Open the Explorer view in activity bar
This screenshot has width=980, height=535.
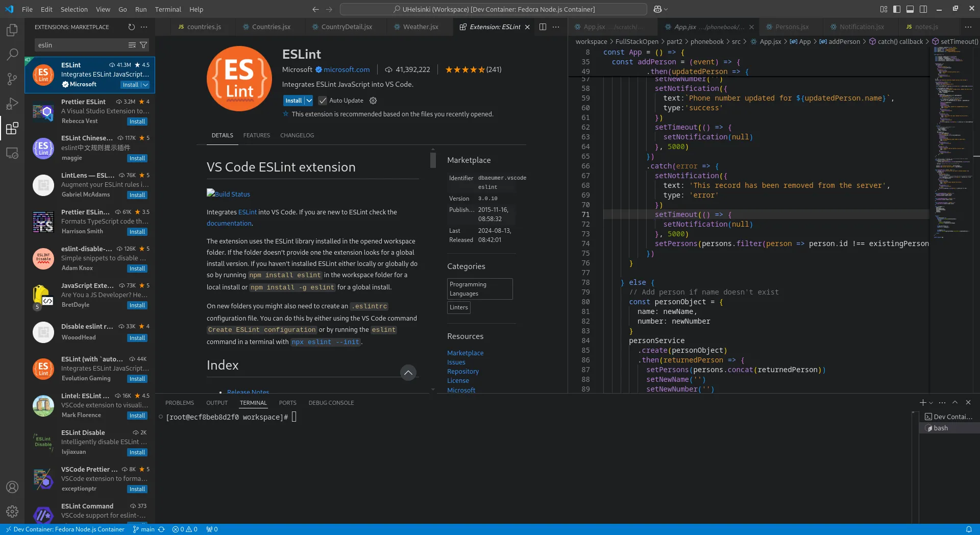click(12, 30)
